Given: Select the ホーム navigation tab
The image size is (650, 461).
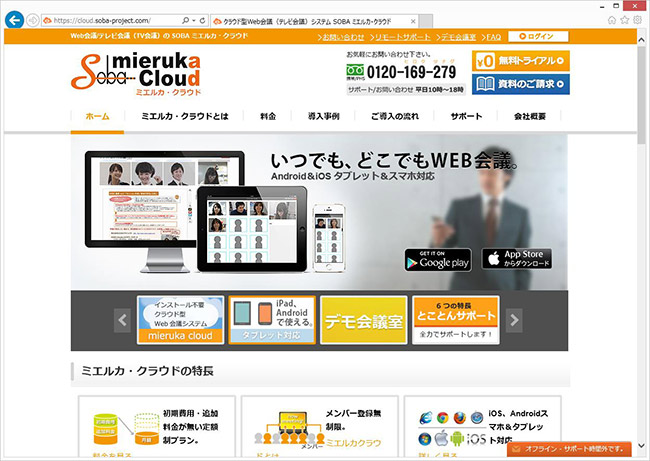Looking at the screenshot, I should [x=97, y=116].
